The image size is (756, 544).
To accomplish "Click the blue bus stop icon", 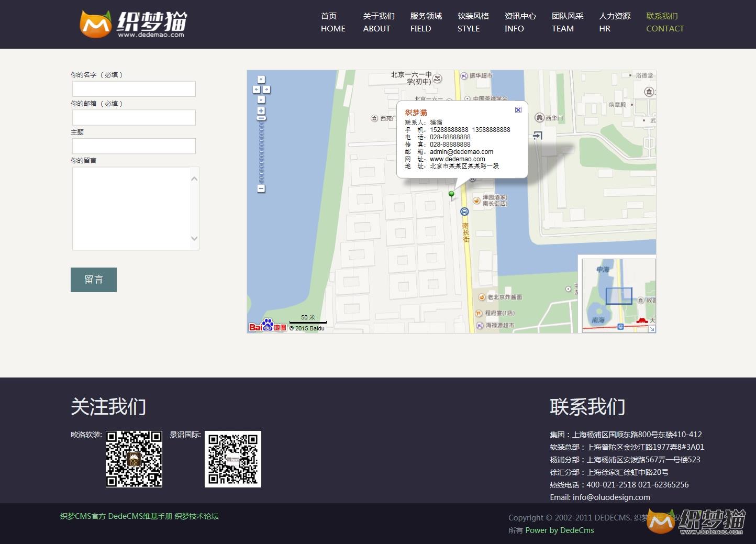I will (x=464, y=212).
